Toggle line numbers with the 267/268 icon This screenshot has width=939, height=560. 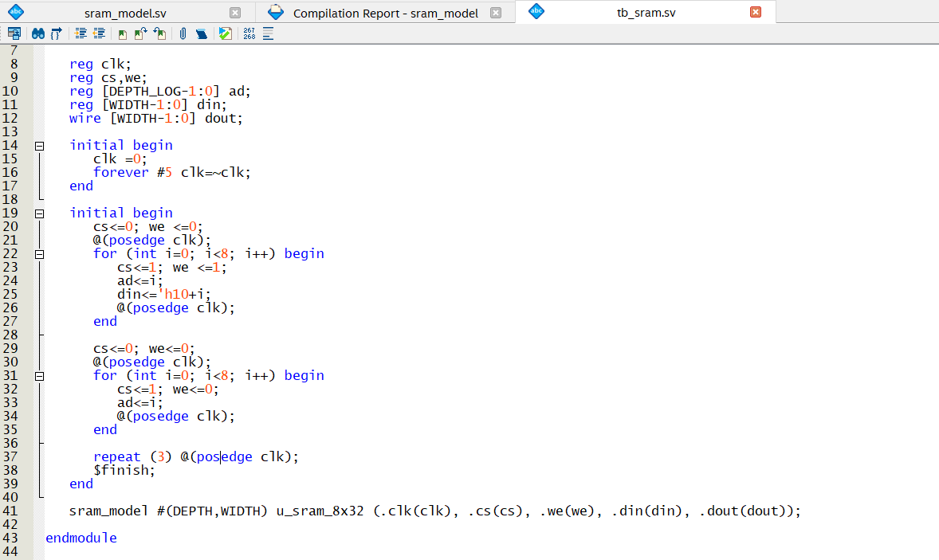249,34
